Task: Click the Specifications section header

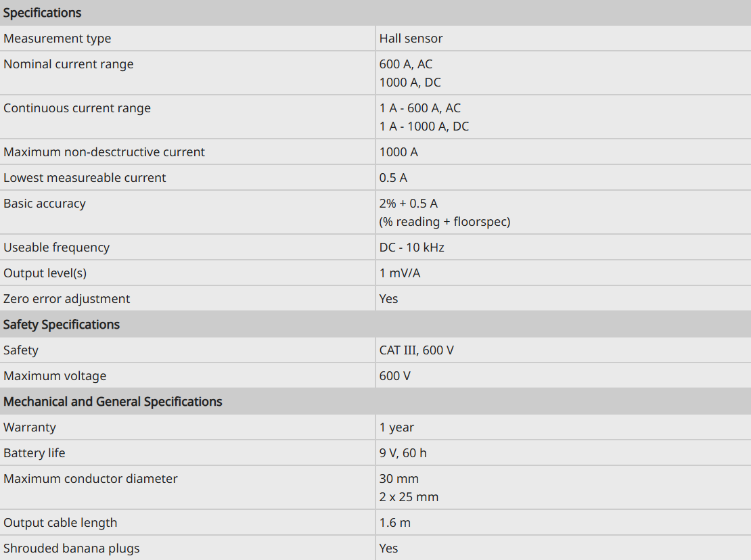Action: pyautogui.click(x=42, y=13)
